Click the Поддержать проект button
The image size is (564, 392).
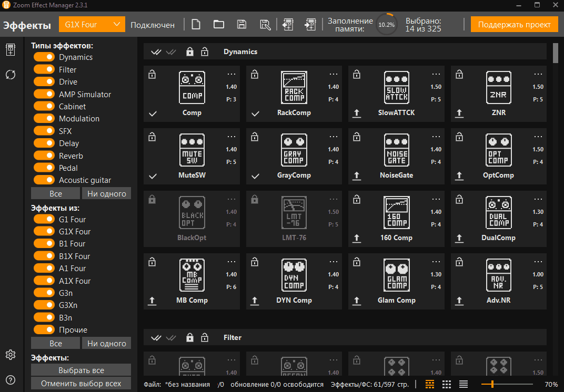514,25
